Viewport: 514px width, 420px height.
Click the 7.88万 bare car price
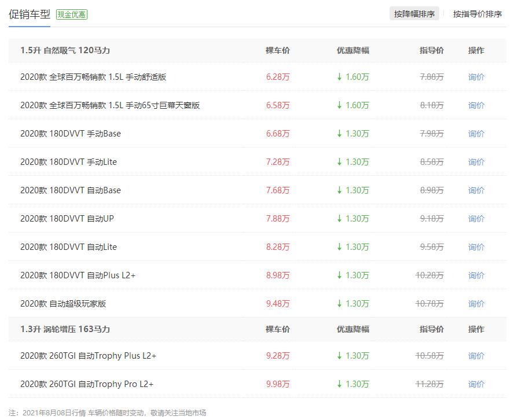coord(278,219)
